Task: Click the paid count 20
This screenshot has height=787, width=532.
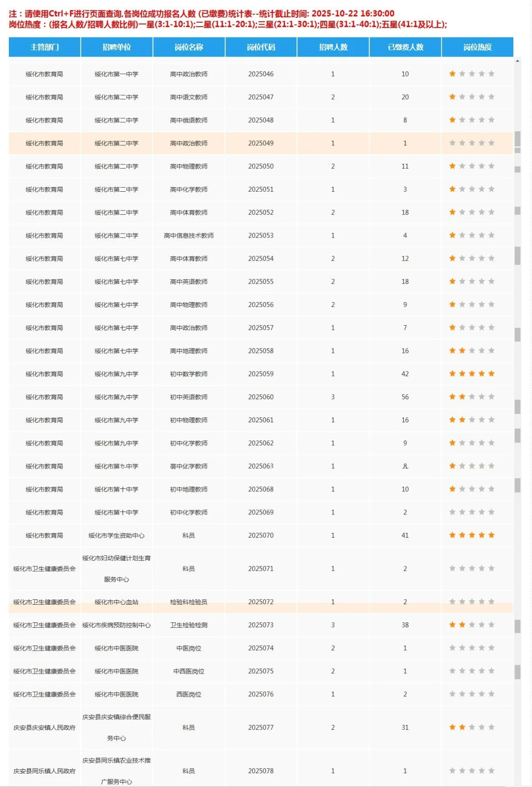Action: (405, 97)
